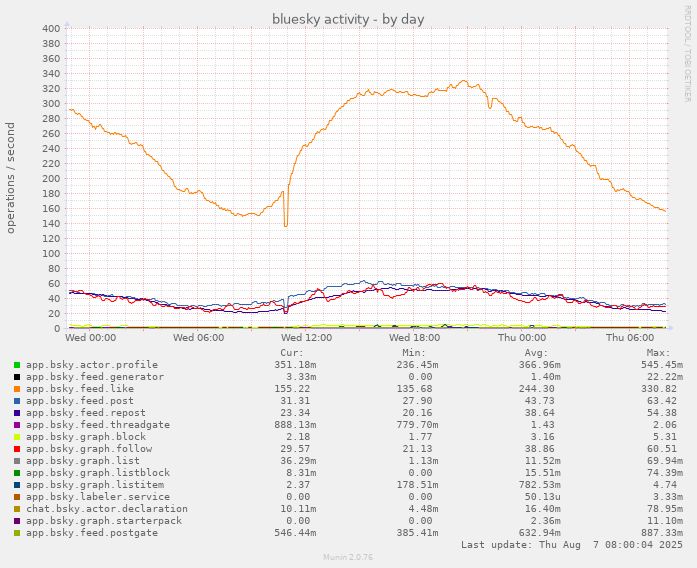The image size is (697, 568).
Task: Select the app.bsky.graph.follow legend label
Action: (x=89, y=449)
